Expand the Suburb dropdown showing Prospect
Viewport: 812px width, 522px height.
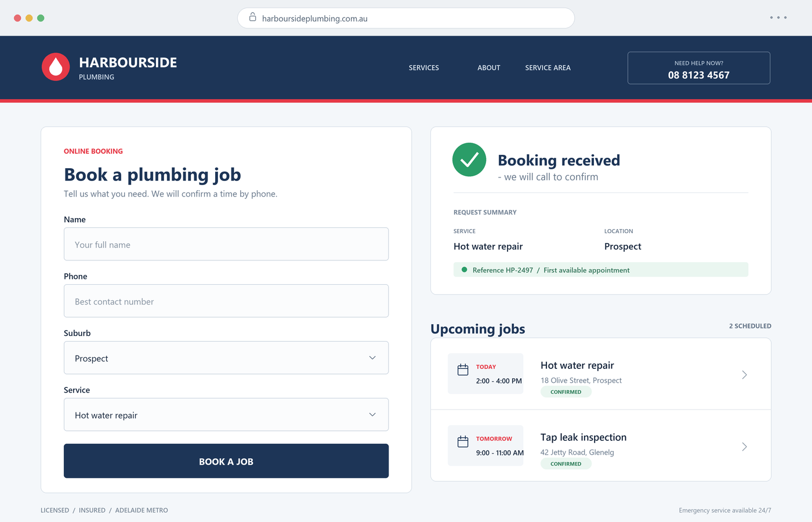pos(226,358)
